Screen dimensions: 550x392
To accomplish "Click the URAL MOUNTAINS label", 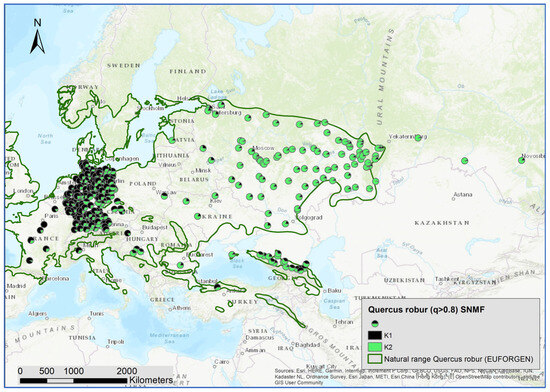I will coord(384,77).
